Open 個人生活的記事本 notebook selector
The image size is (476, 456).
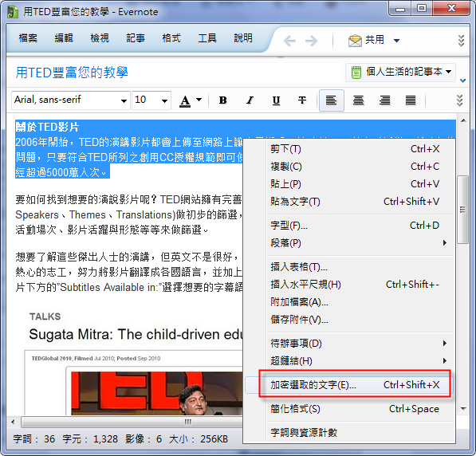tap(401, 73)
